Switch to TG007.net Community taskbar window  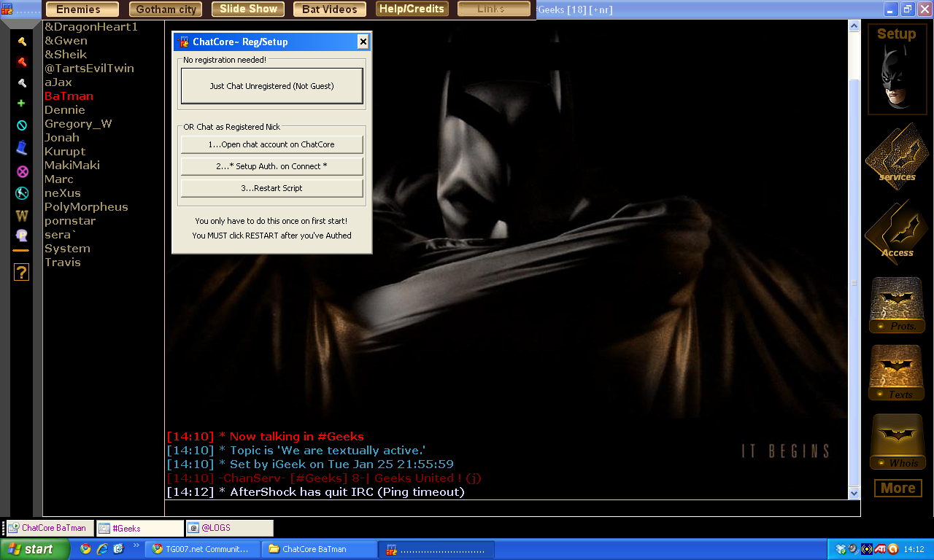[202, 549]
